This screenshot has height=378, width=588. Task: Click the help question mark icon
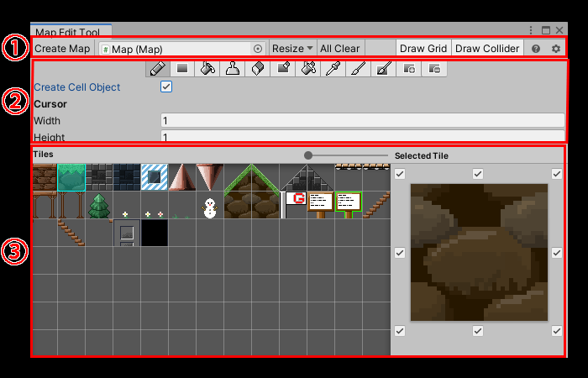tap(537, 49)
